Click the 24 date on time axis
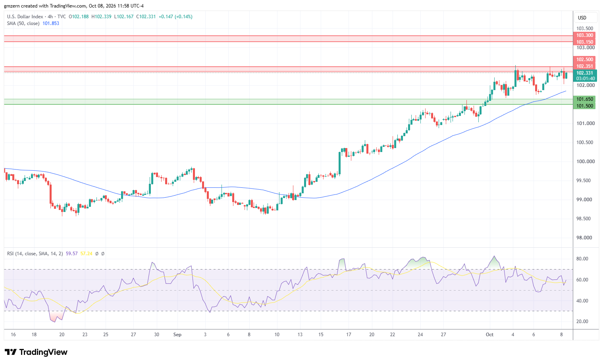The height and width of the screenshot is (364, 603). click(x=420, y=335)
